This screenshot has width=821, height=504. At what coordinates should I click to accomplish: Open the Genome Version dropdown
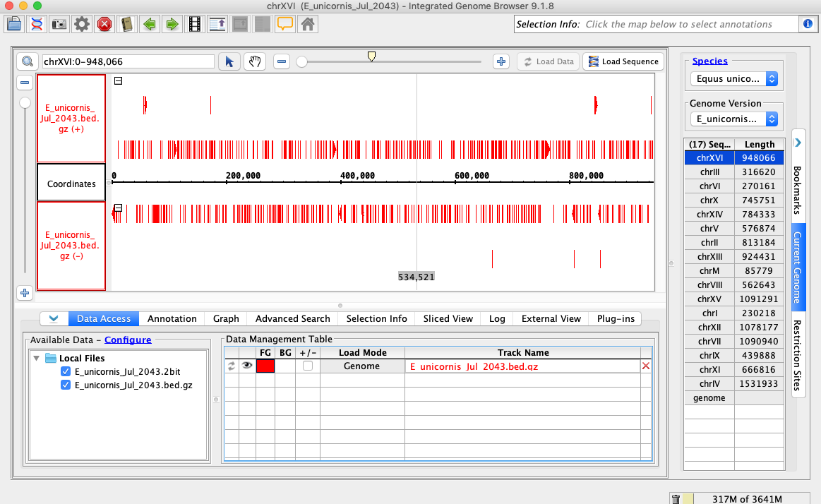[x=734, y=119]
